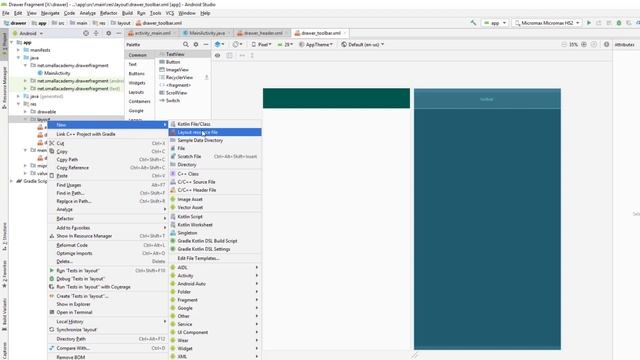640x360 pixels.
Task: Click the green Debug bug icon
Action: (619, 23)
